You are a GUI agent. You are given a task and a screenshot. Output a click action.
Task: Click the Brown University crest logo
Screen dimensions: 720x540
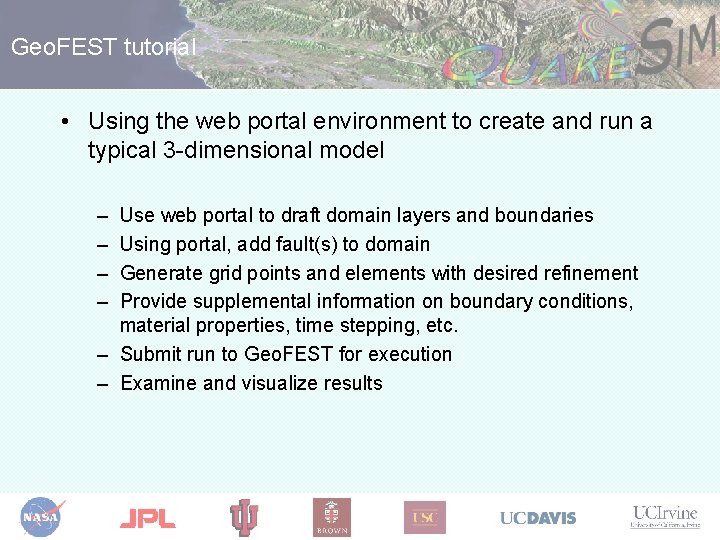pyautogui.click(x=332, y=518)
